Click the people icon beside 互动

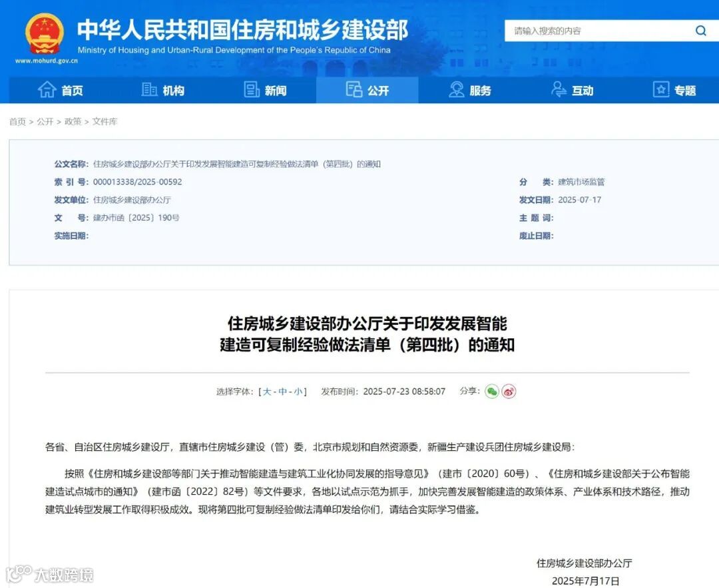tap(559, 89)
